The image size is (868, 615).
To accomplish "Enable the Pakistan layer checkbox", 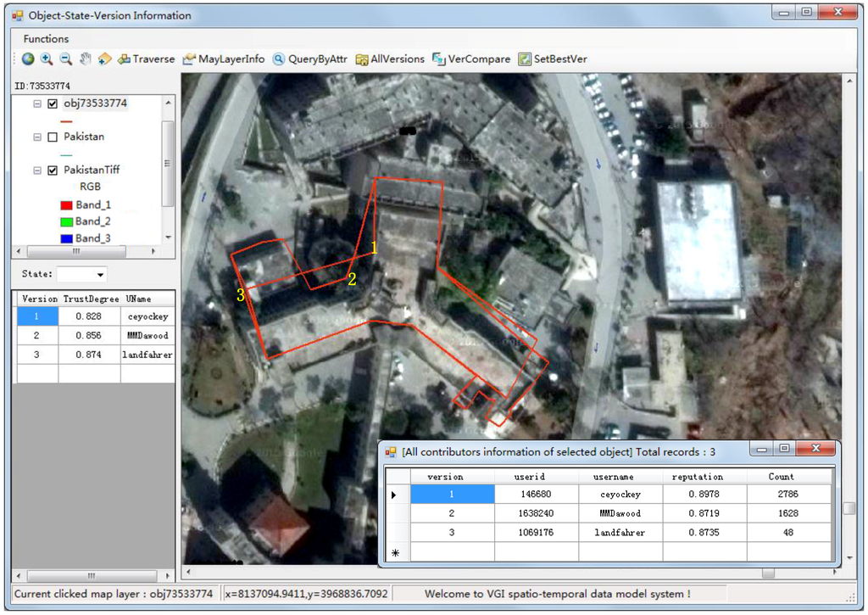I will coord(53,137).
